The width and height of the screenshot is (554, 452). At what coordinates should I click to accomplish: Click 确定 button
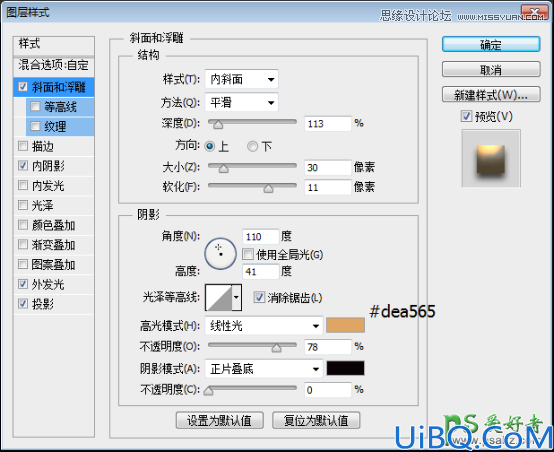coord(491,45)
